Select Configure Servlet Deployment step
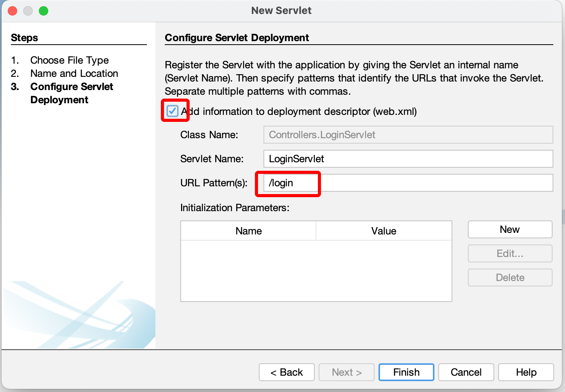The image size is (565, 392). pyautogui.click(x=72, y=93)
